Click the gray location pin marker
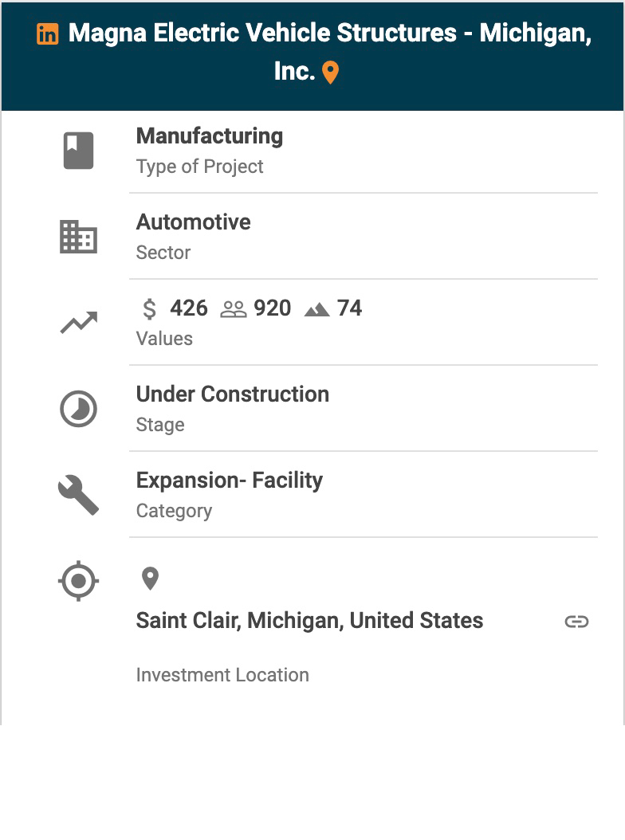The width and height of the screenshot is (625, 840). (x=150, y=579)
